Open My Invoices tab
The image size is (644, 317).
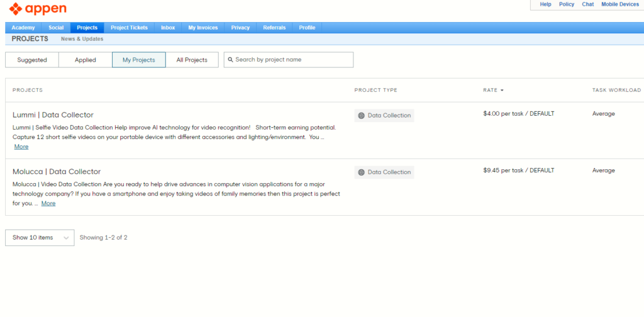coord(203,28)
